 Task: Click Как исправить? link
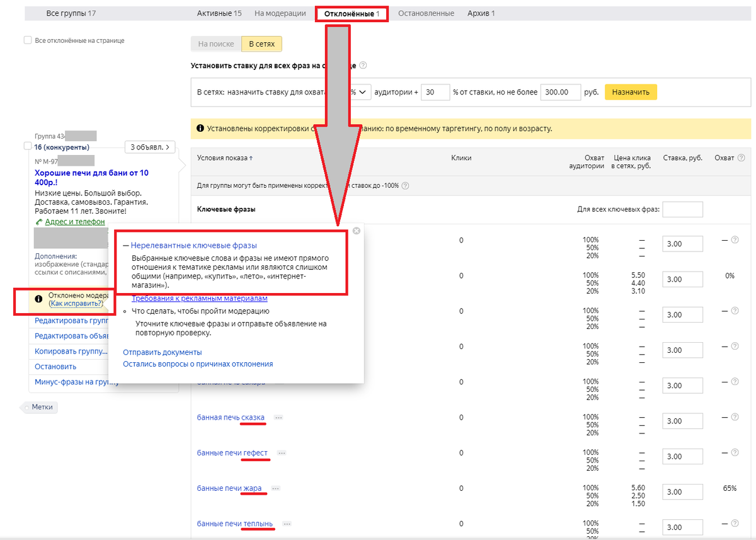[x=76, y=303]
